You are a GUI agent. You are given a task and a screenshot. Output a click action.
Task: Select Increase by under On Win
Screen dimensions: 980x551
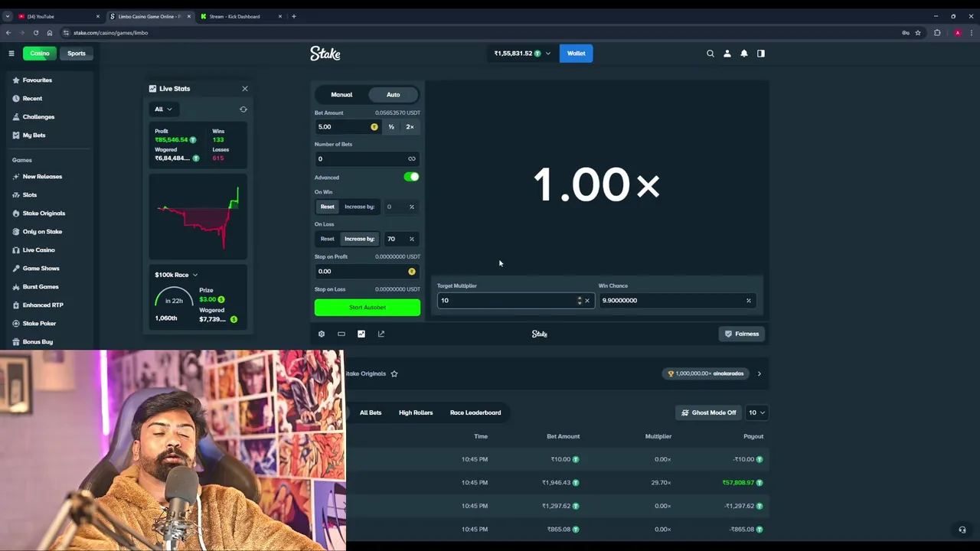click(359, 207)
